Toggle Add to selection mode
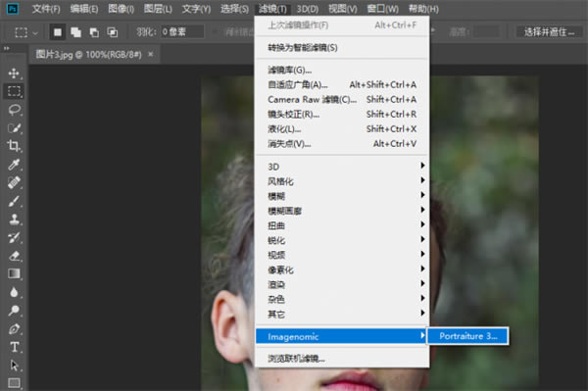This screenshot has height=391, width=588. pos(76,32)
